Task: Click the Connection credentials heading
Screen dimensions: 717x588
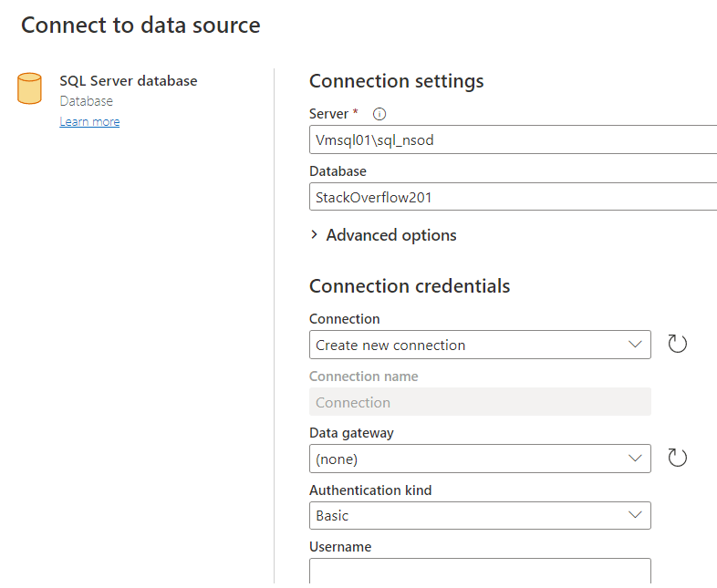Action: coord(410,286)
